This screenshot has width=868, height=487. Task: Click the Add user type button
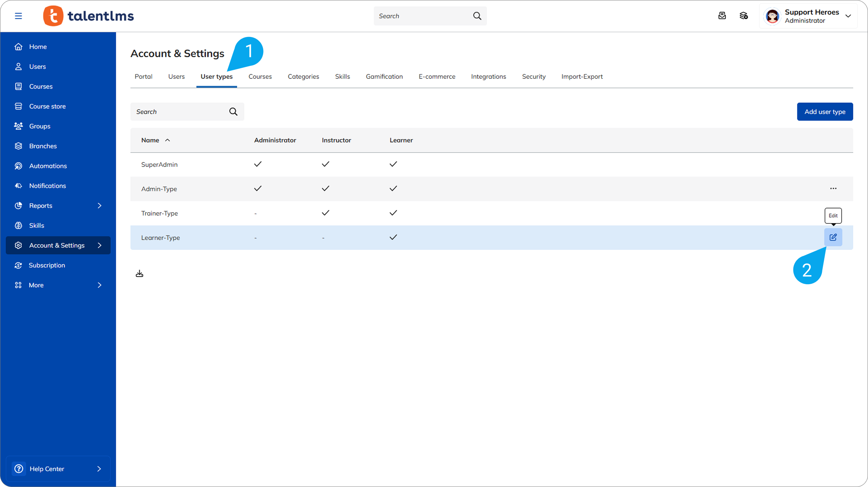[825, 112]
